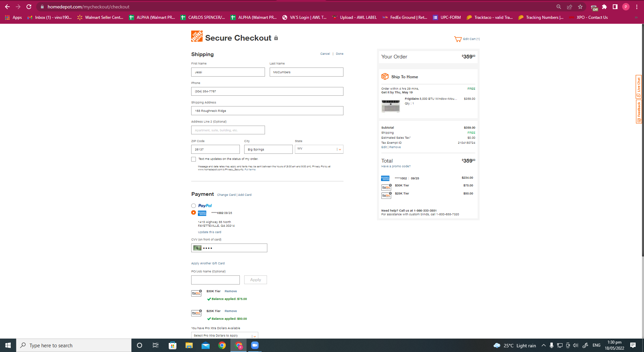Viewport: 644px width, 352px height.
Task: Open Walmart Seller Center bookmark
Action: (100, 17)
